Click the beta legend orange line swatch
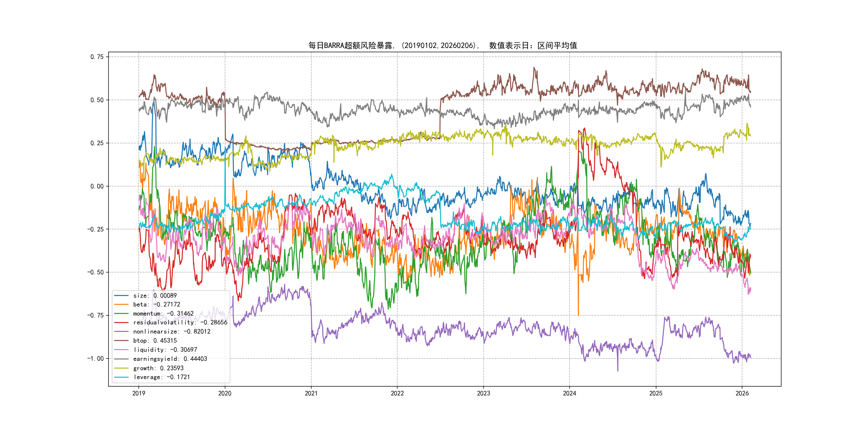868x434 pixels. pos(121,305)
